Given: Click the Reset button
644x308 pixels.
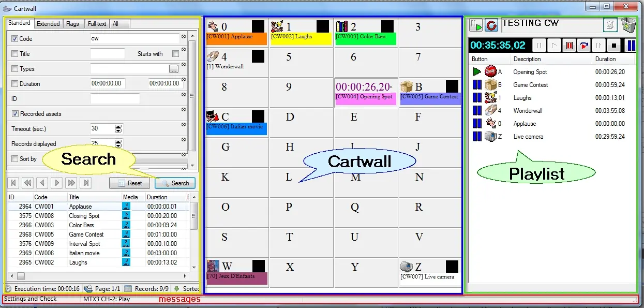Looking at the screenshot, I should click(x=130, y=183).
